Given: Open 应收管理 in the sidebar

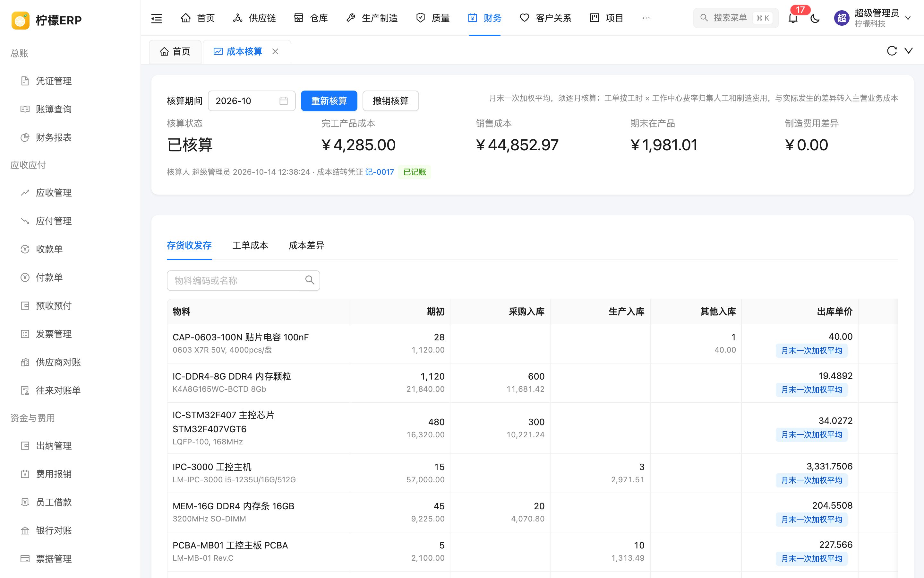Looking at the screenshot, I should coord(54,193).
